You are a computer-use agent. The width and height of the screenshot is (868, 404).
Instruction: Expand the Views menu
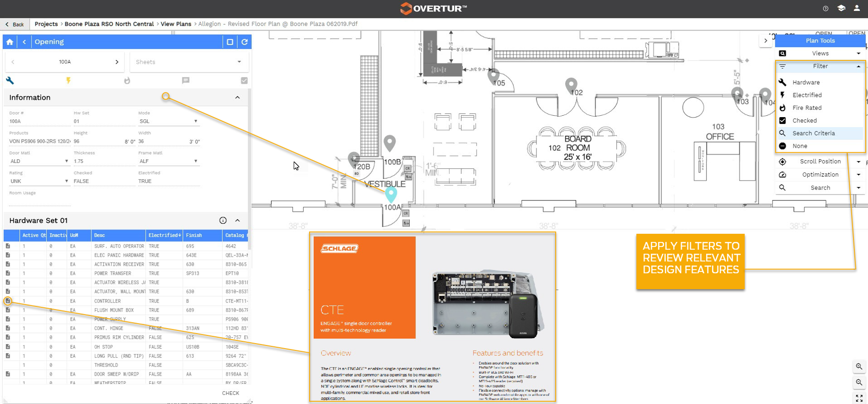pos(820,54)
